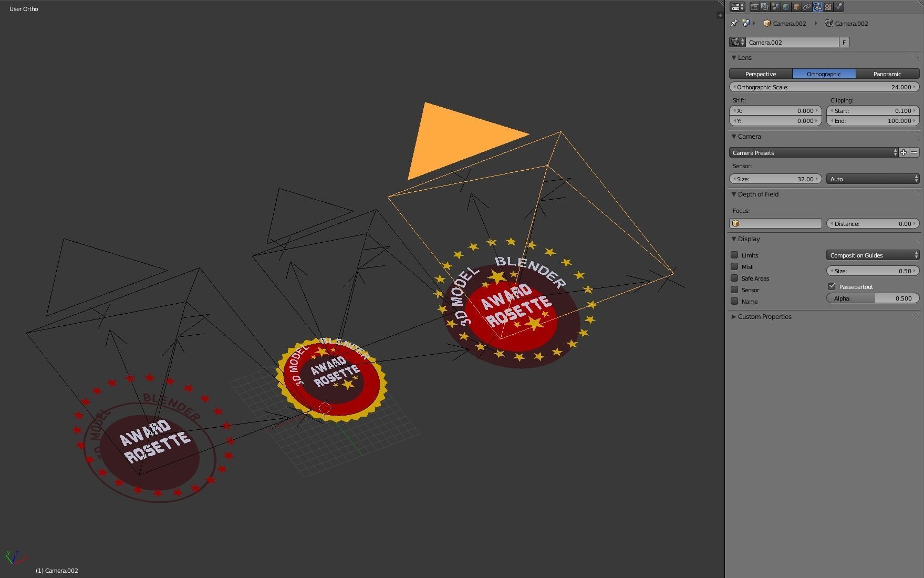This screenshot has height=578, width=924.
Task: Enable the Limits checkbox
Action: point(734,255)
